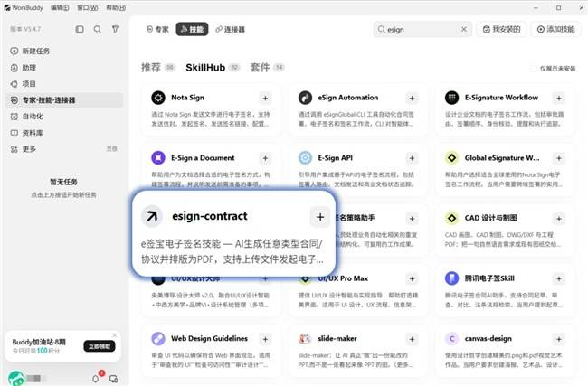Open the 帮助 menu
Screen dimensions: 588x386
point(116,7)
